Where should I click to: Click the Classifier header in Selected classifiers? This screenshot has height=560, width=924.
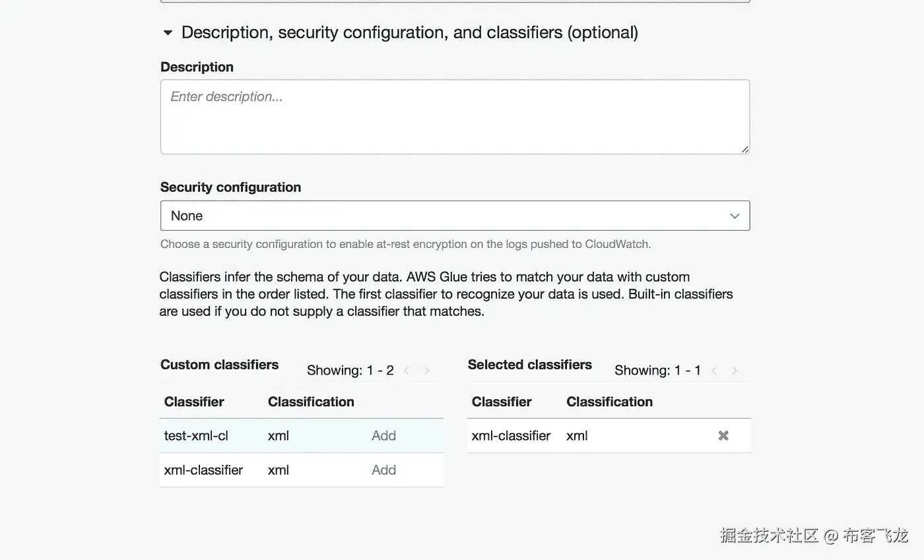click(x=502, y=402)
